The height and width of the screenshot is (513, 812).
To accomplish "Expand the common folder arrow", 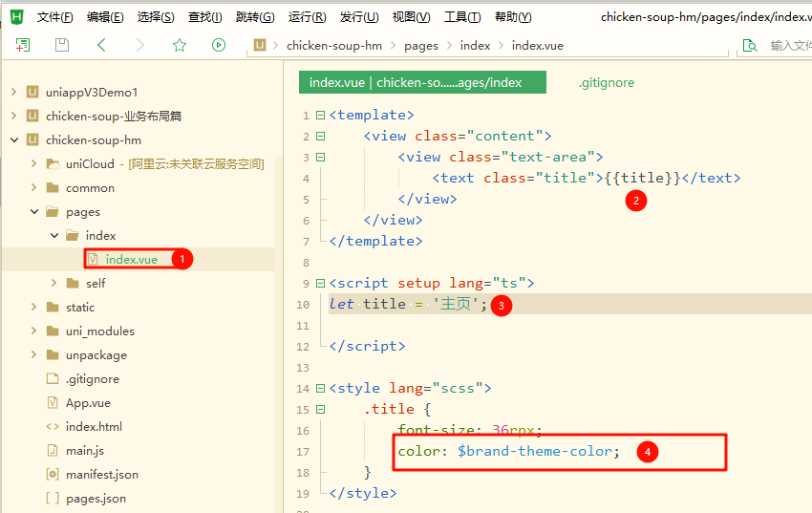I will (x=34, y=187).
